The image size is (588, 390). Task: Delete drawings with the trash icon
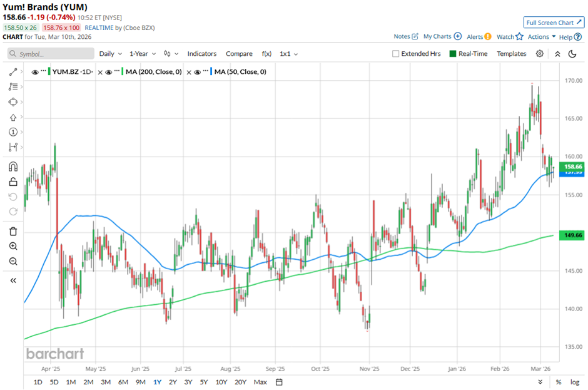13,232
